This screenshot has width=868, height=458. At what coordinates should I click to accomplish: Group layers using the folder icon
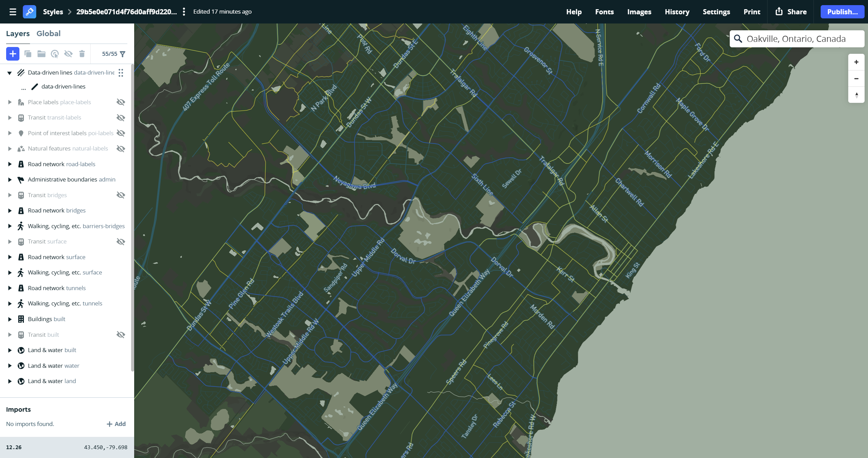coord(41,54)
